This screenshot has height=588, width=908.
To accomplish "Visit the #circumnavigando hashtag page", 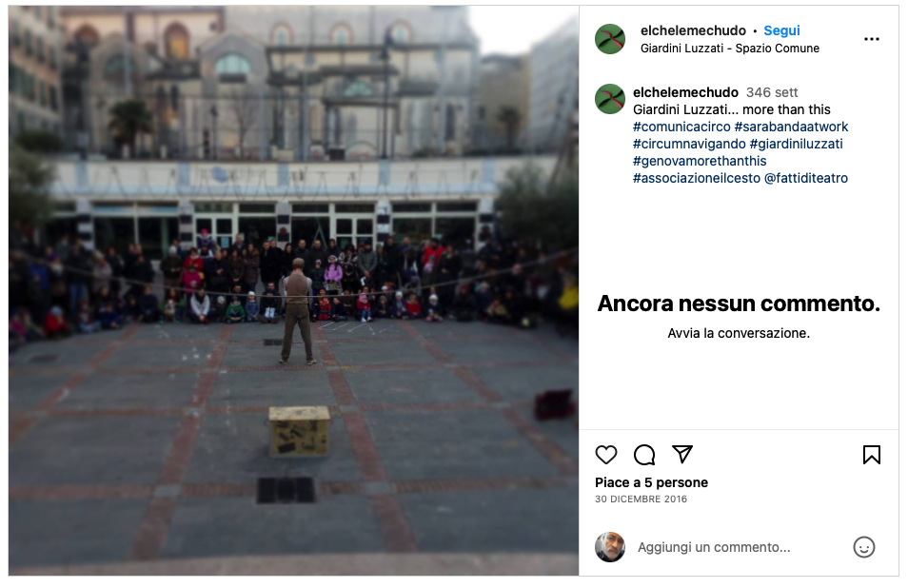I will [x=689, y=144].
